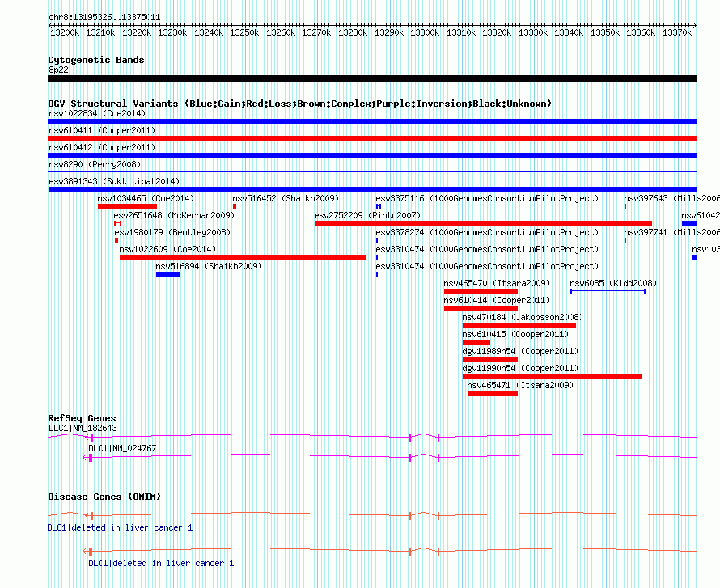Open variant label esv3378274 (1000GenomesConsortiumPilotProject)
720x588 pixels.
coord(487,232)
